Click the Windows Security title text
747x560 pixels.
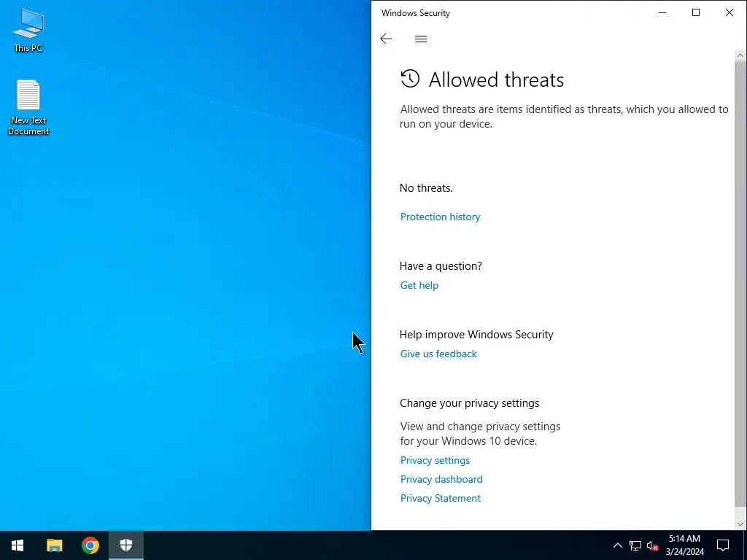pyautogui.click(x=415, y=13)
